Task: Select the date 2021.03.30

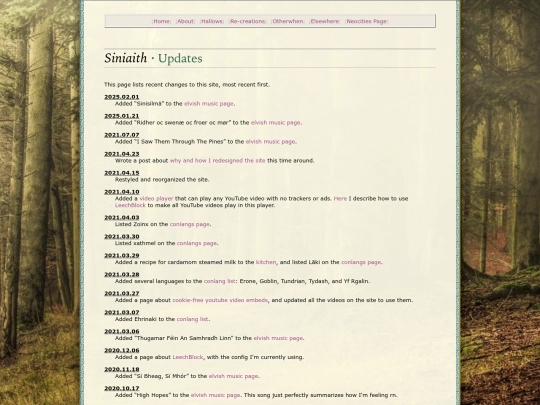Action: [122, 236]
